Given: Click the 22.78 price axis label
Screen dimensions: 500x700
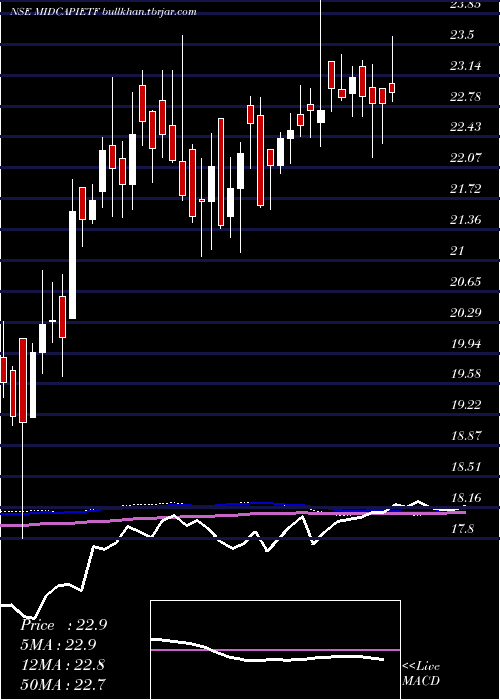Looking at the screenshot, I should point(466,96).
